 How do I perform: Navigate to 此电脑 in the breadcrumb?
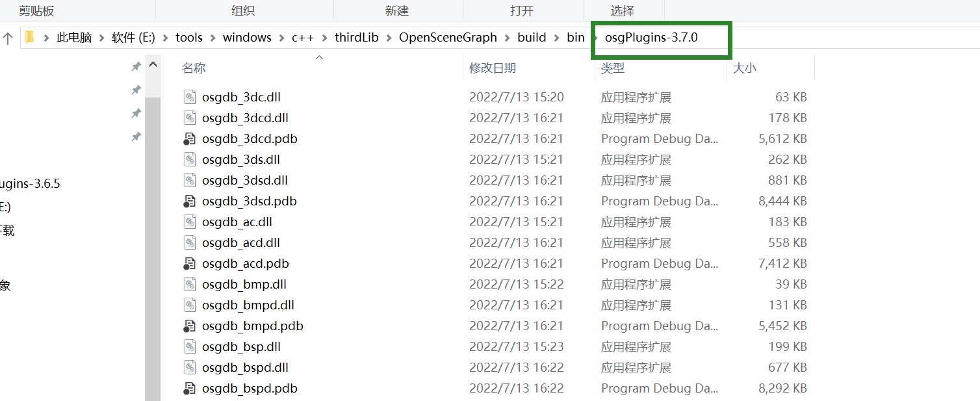coord(74,38)
